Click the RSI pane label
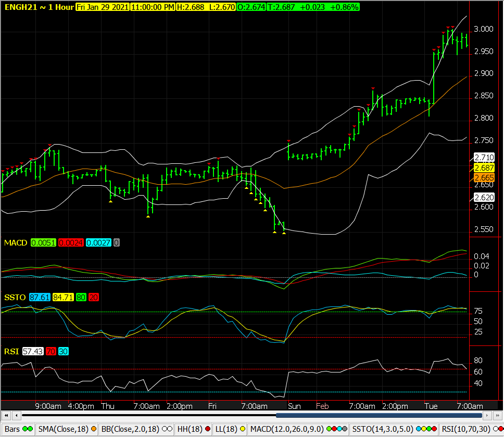504x437 pixels. coord(11,352)
